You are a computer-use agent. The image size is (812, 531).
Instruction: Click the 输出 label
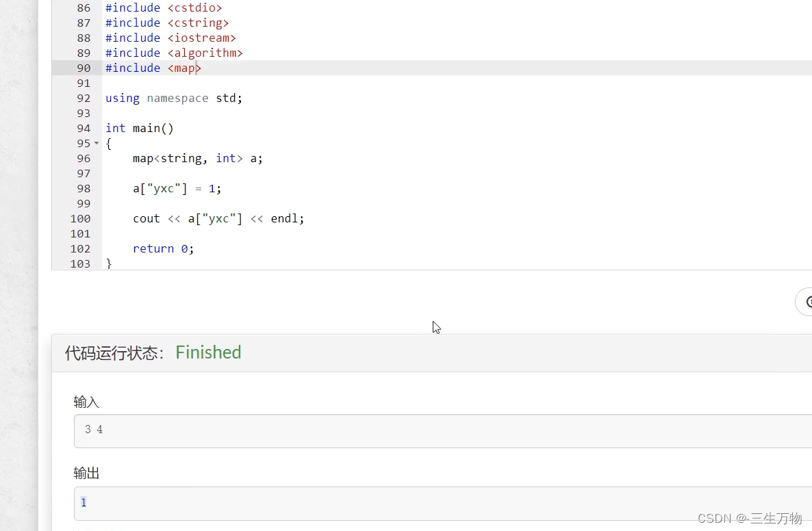point(86,473)
